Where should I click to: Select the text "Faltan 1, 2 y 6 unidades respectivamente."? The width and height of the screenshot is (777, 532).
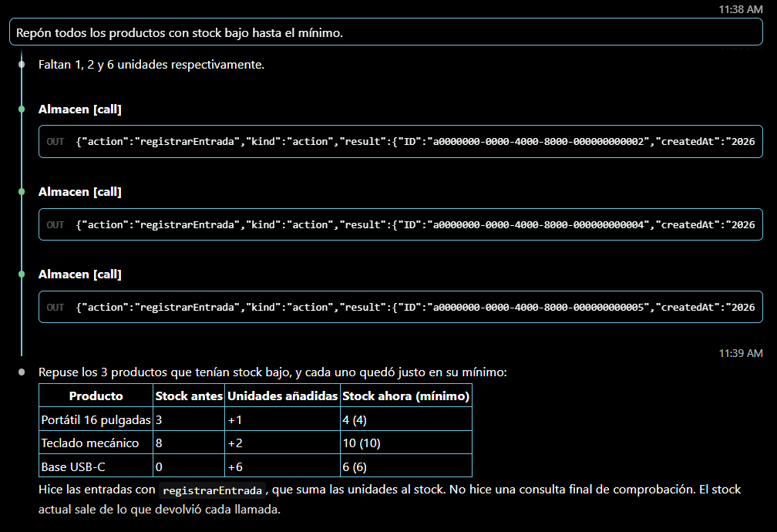click(151, 65)
